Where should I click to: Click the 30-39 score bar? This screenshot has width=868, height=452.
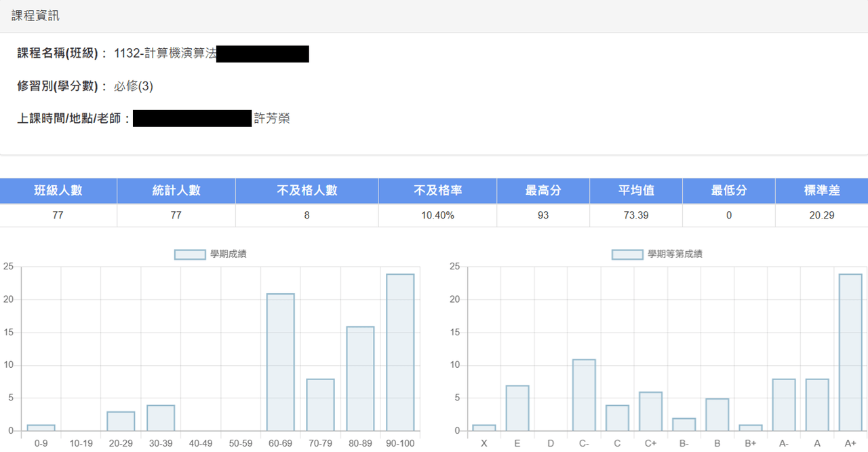coord(161,418)
